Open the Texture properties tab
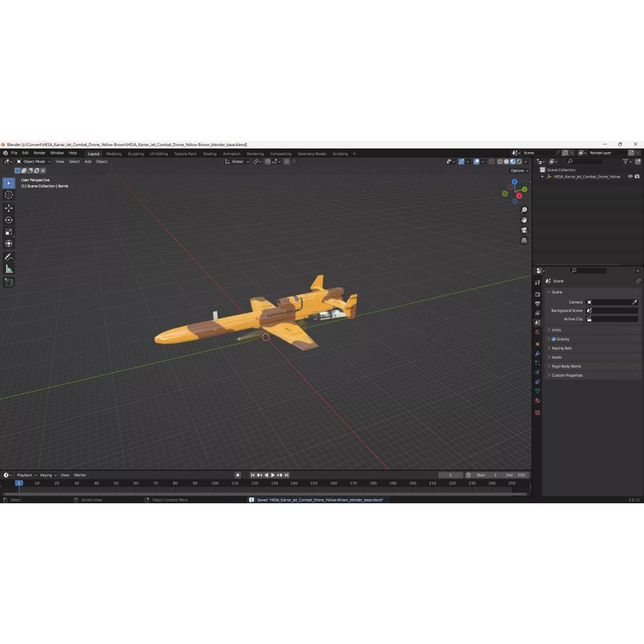Screen dimensions: 644x644 point(538,413)
